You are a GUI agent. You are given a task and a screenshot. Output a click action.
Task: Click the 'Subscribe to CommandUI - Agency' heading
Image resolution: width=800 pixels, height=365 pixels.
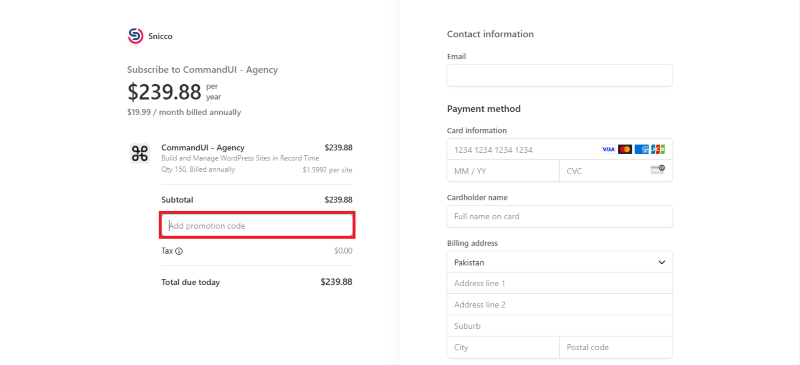click(203, 70)
